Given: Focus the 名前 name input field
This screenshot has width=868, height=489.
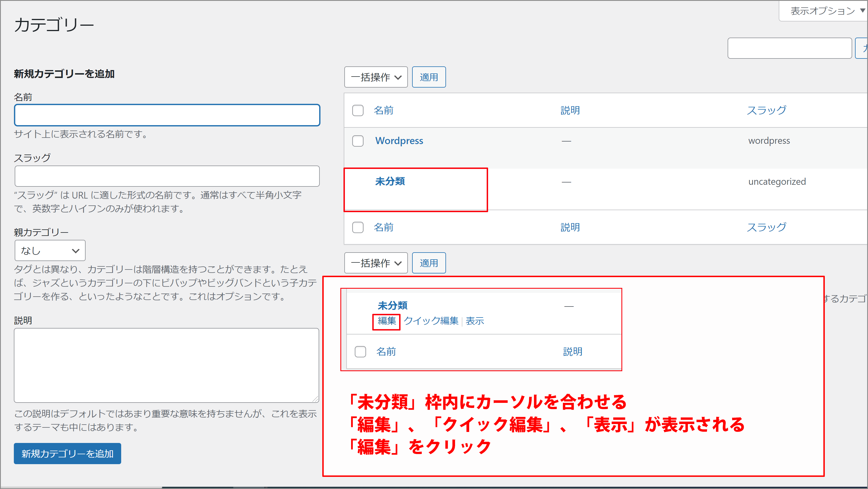Looking at the screenshot, I should click(167, 115).
